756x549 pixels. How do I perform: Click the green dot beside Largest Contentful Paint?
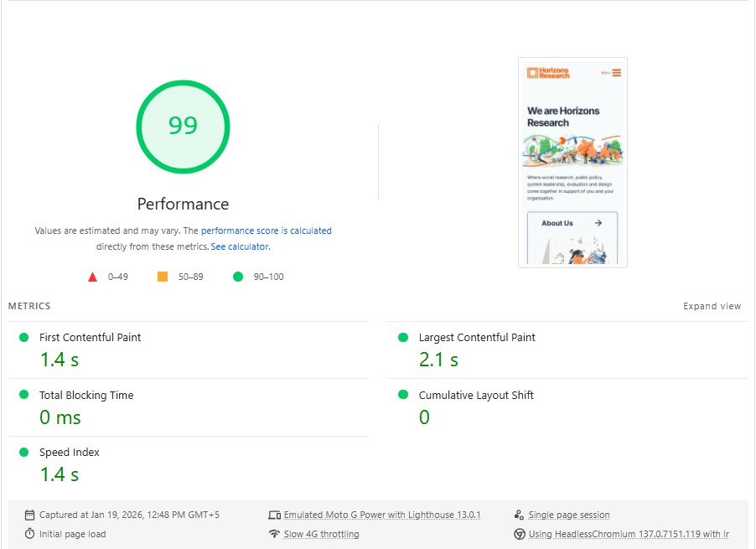[403, 337]
